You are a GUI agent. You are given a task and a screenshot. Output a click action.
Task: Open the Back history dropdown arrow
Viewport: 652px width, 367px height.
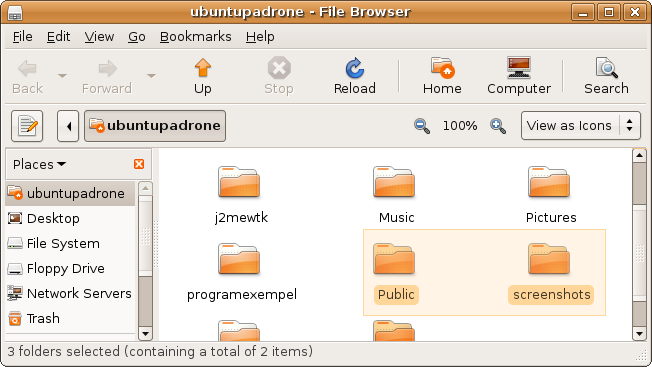[x=62, y=76]
